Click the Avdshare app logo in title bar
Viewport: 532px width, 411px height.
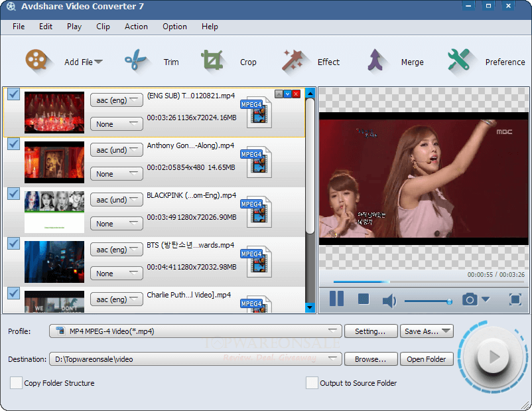click(x=11, y=6)
